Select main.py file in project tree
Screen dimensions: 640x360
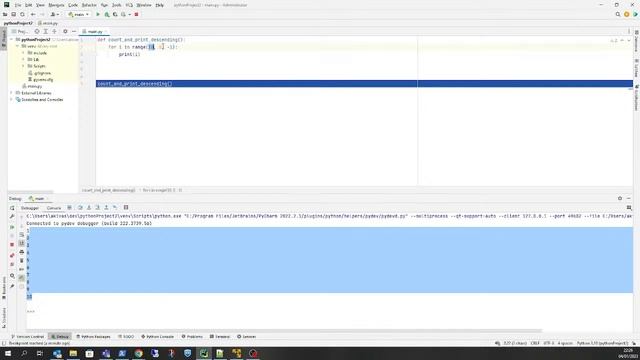pyautogui.click(x=32, y=87)
